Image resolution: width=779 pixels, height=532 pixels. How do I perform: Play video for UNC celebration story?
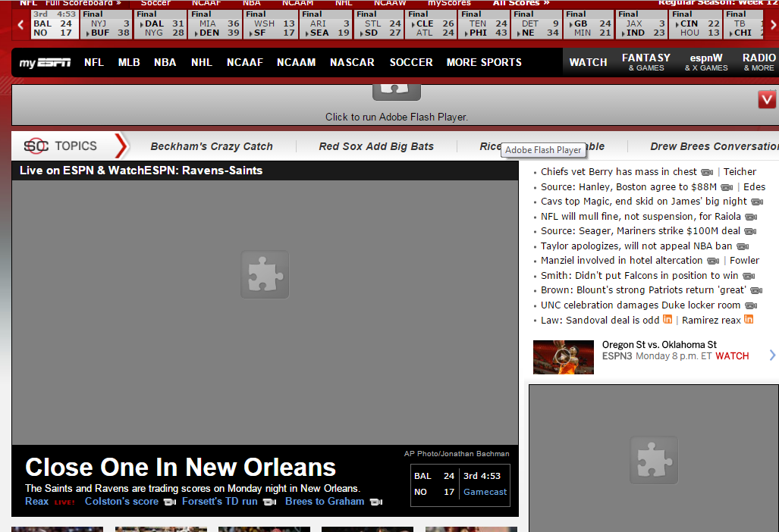751,305
